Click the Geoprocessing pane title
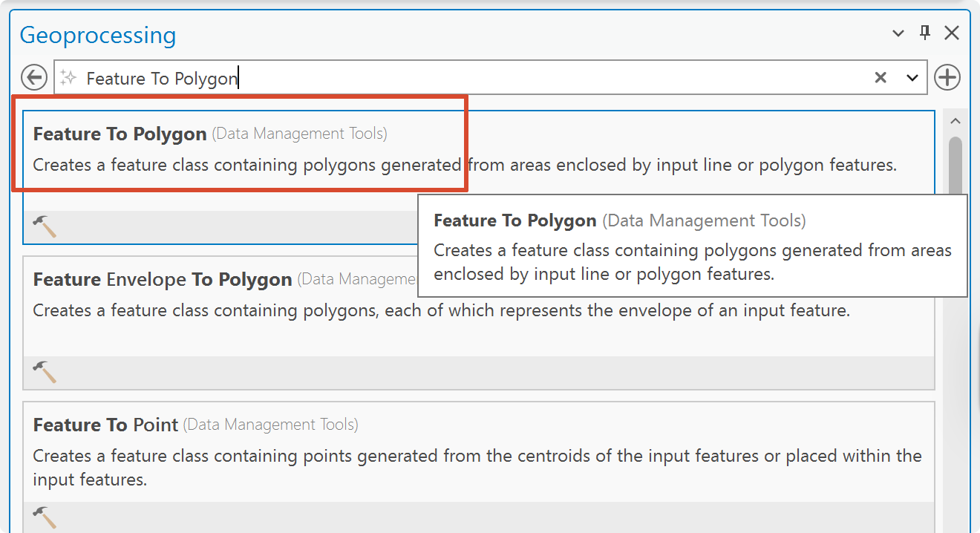This screenshot has width=980, height=533. 98,35
